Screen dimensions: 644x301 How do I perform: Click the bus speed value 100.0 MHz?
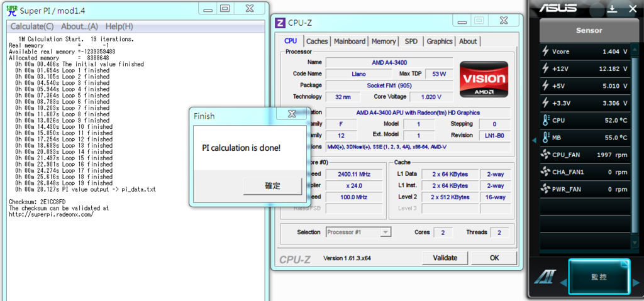pyautogui.click(x=353, y=197)
